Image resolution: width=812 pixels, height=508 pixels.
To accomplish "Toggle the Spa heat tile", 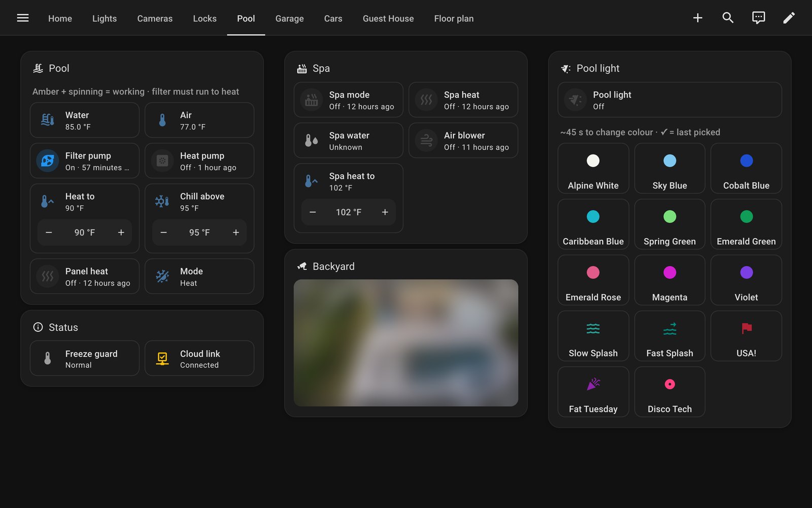I will coord(463,100).
